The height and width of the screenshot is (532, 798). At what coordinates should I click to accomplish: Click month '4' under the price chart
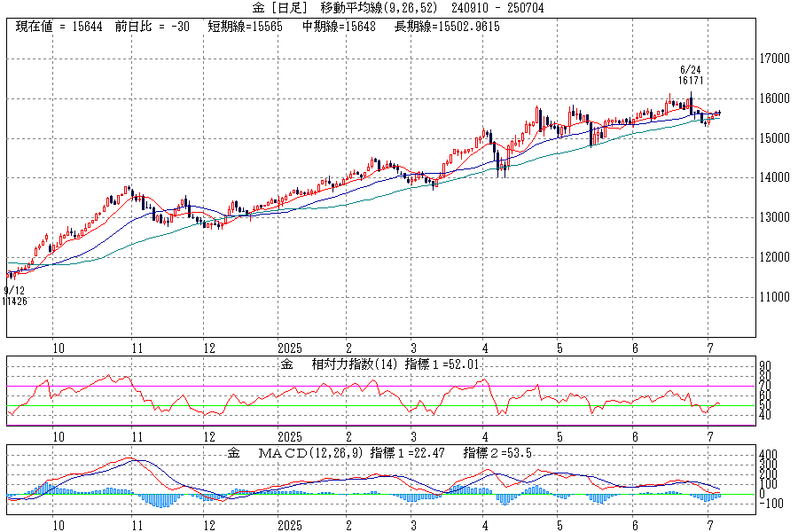(485, 348)
